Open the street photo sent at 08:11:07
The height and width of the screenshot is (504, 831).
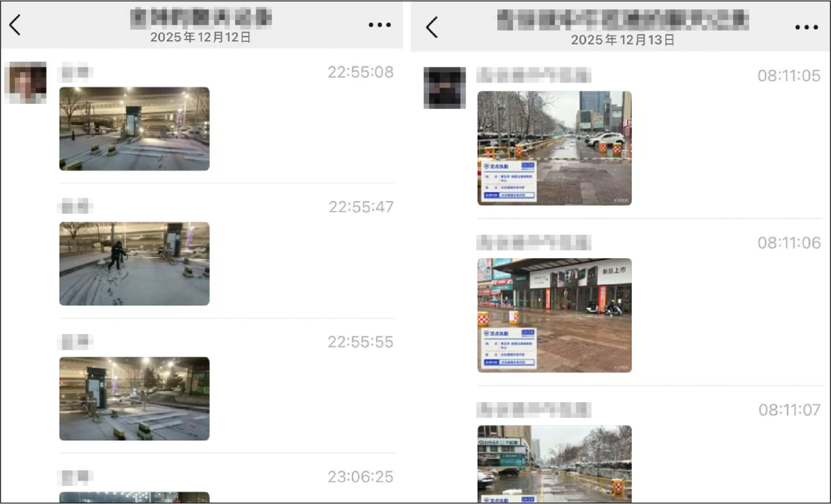(554, 463)
